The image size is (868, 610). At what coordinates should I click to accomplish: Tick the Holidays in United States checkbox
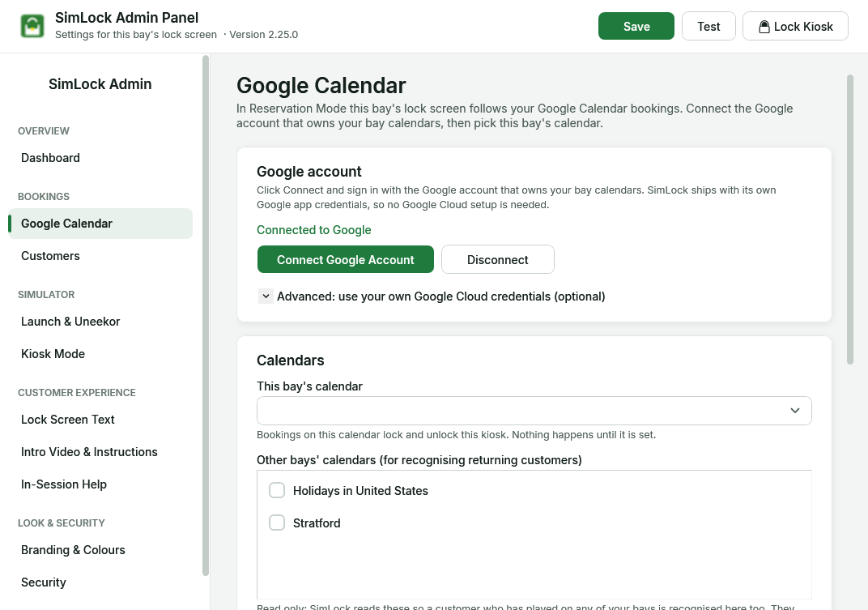coord(277,490)
